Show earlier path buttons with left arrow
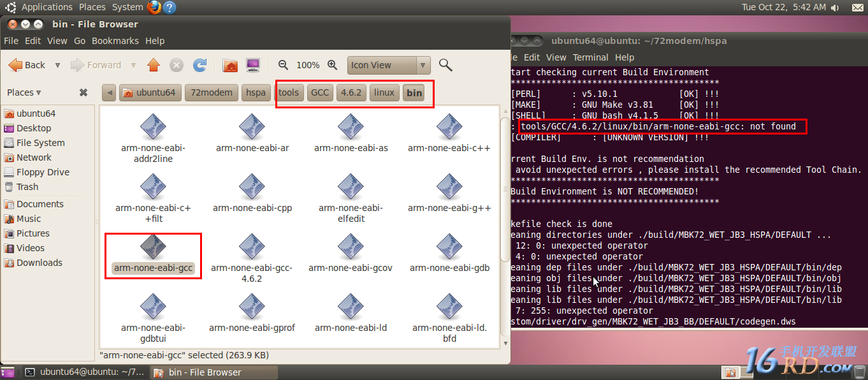Screen dimensions: 868x380 point(109,92)
